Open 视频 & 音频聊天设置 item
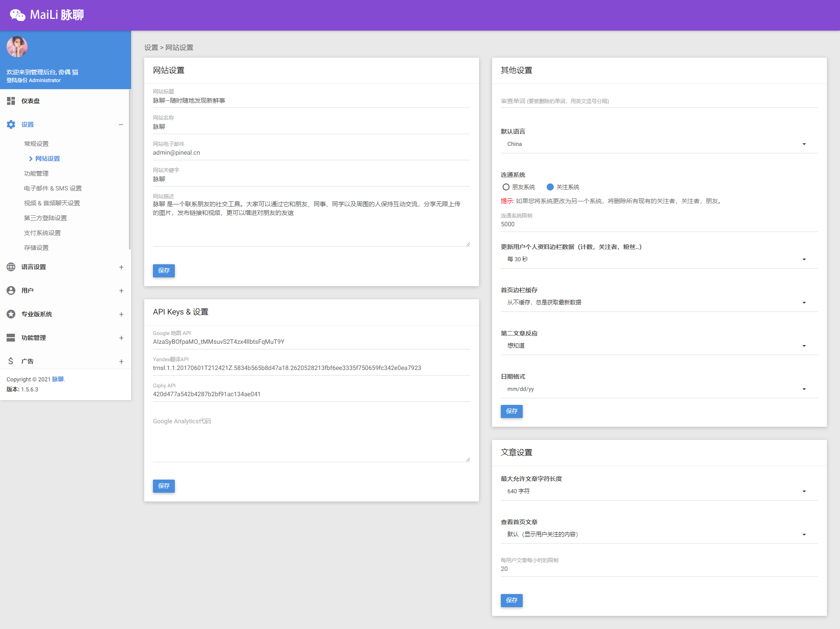The image size is (840, 629). tap(52, 203)
